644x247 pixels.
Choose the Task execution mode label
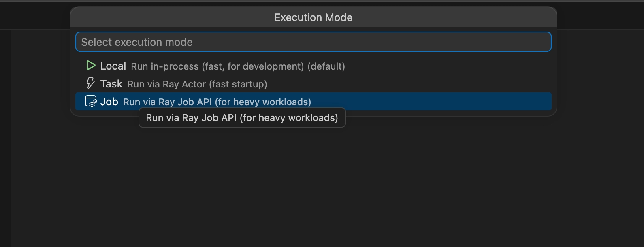[x=111, y=84]
